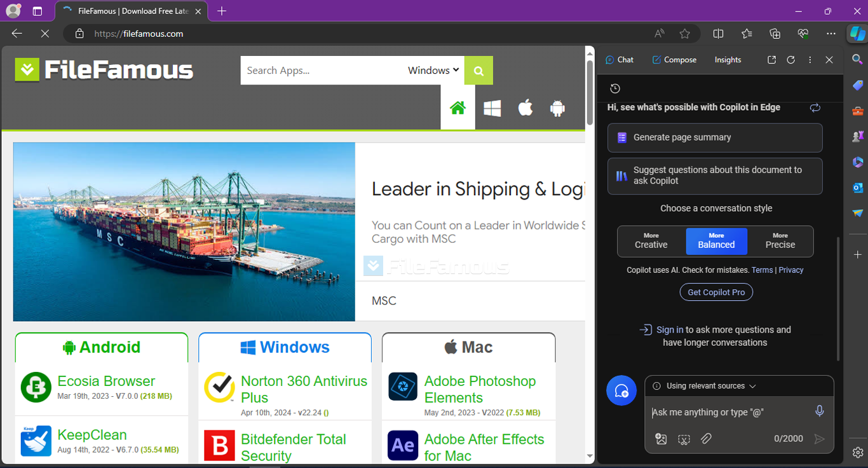868x468 pixels.
Task: Open Settings and more ellipsis menu
Action: [x=831, y=34]
